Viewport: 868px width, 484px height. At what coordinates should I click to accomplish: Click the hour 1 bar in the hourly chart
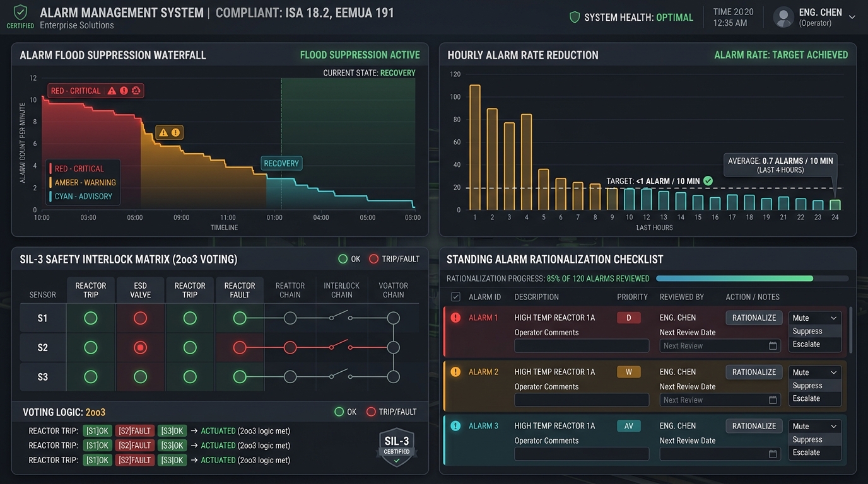(x=475, y=147)
